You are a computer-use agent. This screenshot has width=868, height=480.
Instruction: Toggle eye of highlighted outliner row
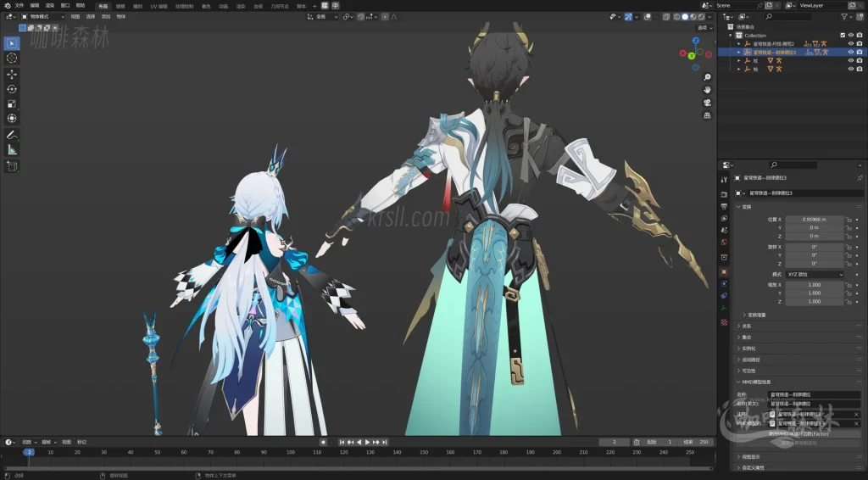(851, 52)
